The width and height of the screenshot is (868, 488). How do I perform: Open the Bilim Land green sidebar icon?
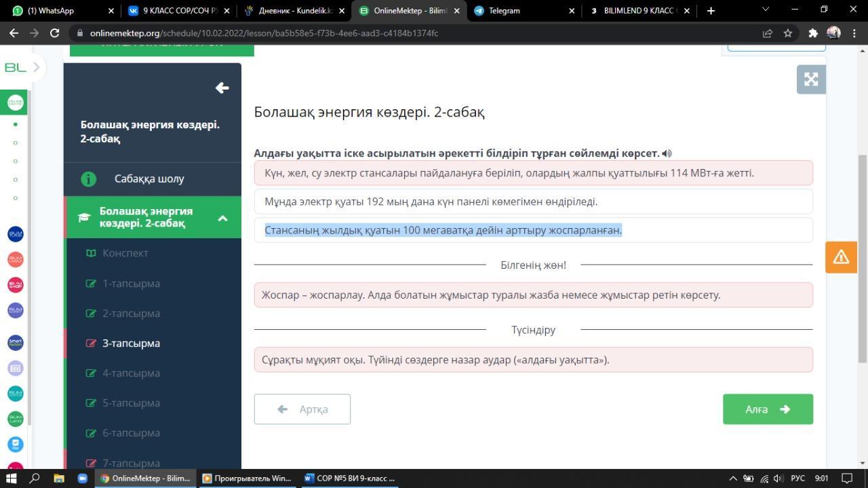point(15,419)
